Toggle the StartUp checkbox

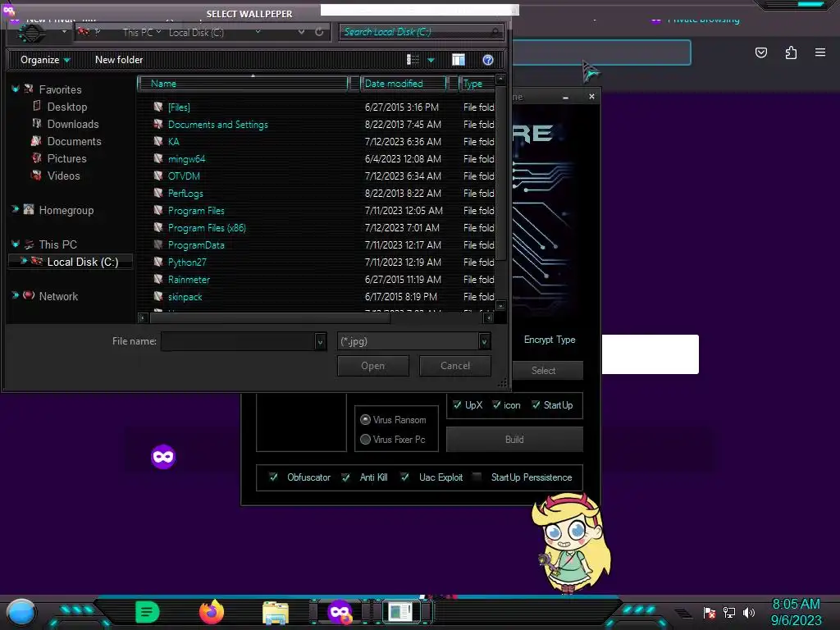(536, 405)
